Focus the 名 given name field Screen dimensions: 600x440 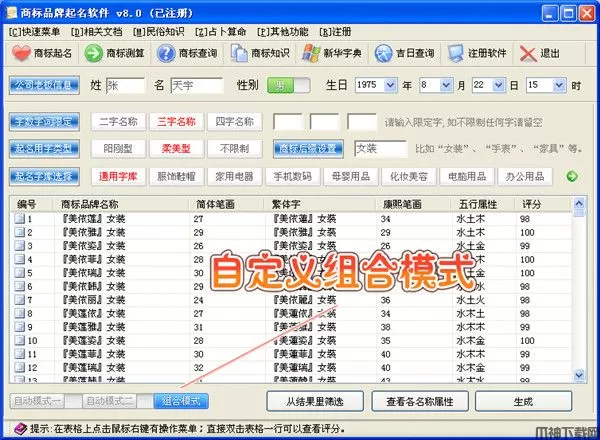click(x=197, y=85)
